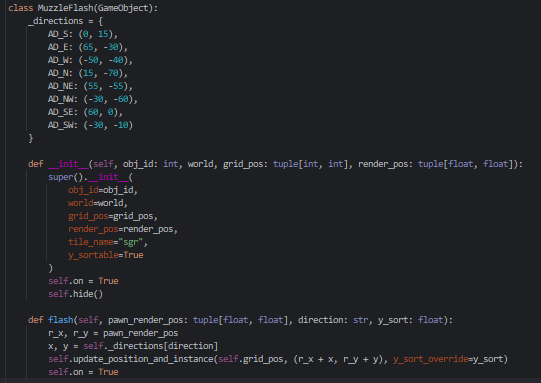Click the last self.on = True line

tap(83, 372)
